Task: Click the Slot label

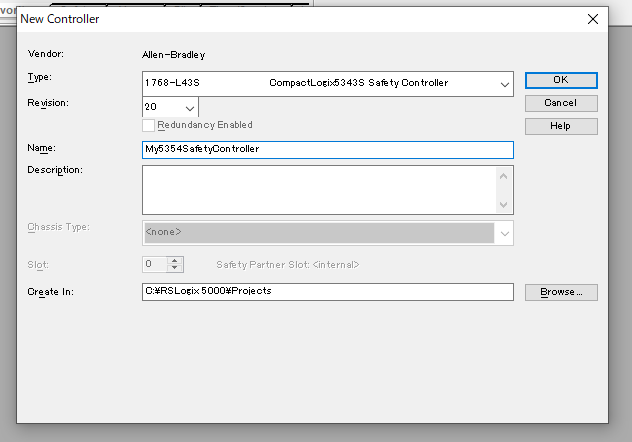Action: [38, 265]
